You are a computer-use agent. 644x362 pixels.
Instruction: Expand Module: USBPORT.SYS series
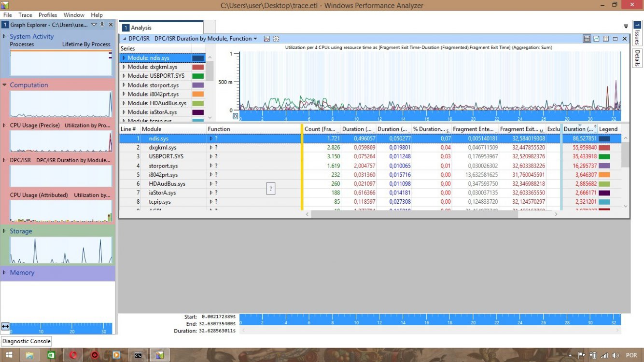click(x=124, y=76)
